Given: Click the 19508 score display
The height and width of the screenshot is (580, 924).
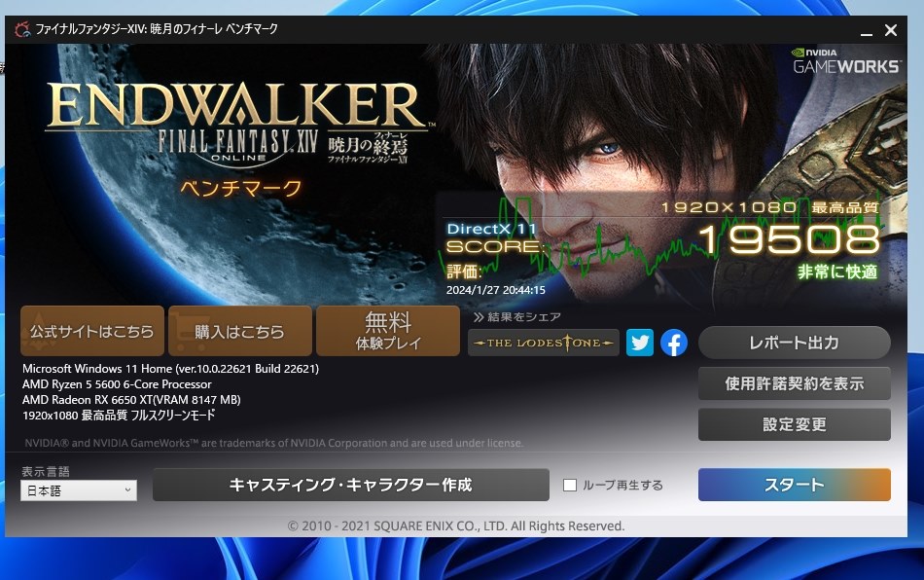Looking at the screenshot, I should (790, 239).
